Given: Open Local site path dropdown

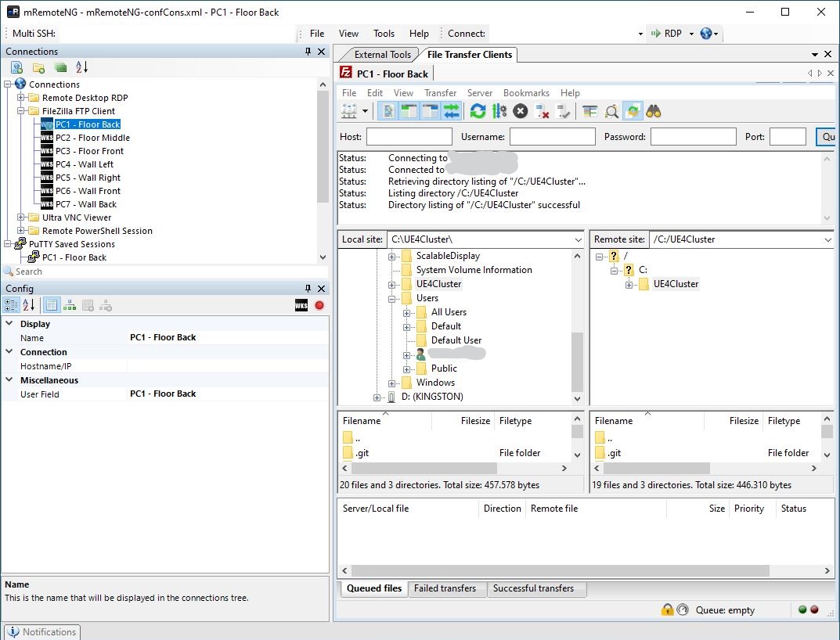Looking at the screenshot, I should (578, 239).
